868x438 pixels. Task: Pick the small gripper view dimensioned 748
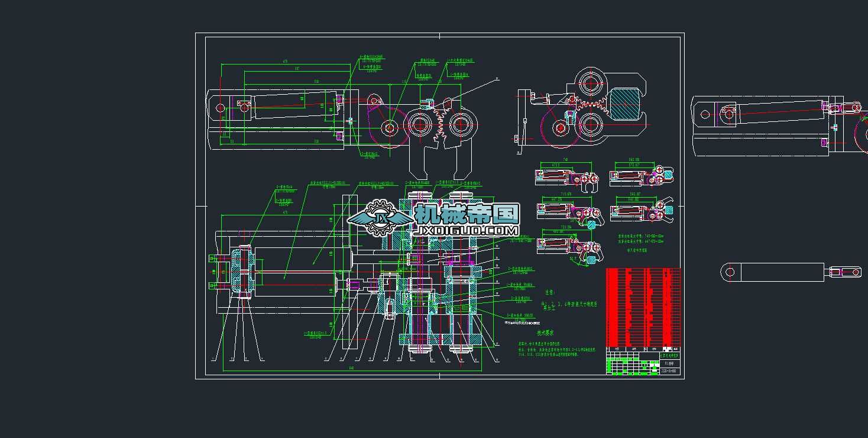pyautogui.click(x=566, y=175)
